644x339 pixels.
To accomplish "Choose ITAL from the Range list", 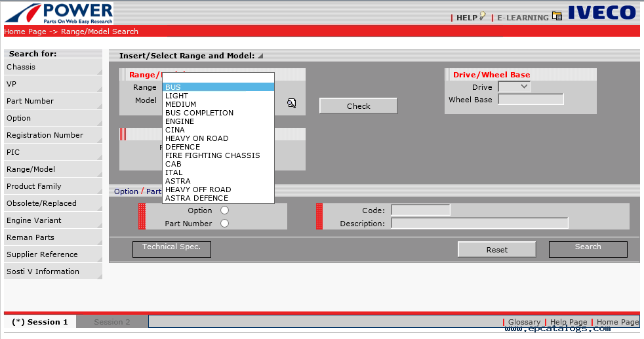I will point(218,172).
